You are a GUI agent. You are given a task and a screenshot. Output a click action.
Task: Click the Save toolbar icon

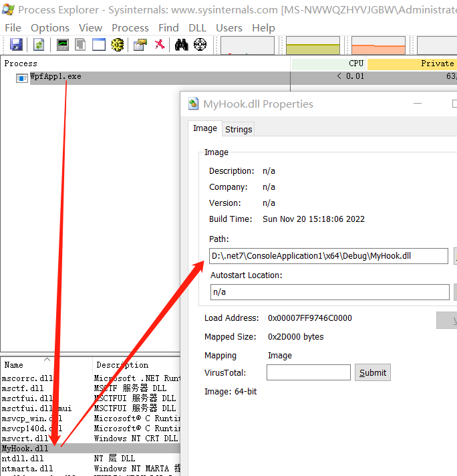coord(17,45)
